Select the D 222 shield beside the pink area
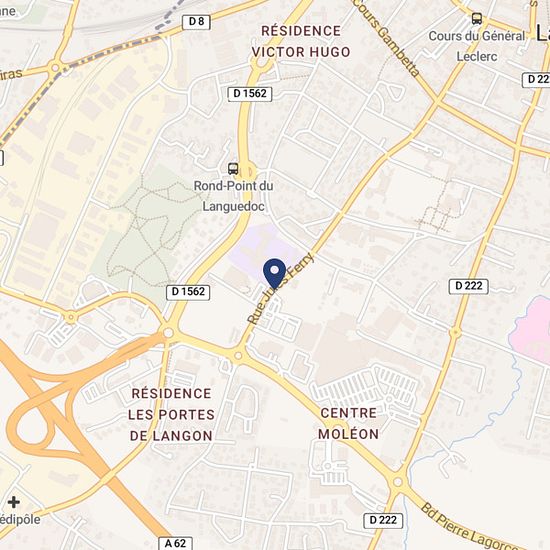 pos(469,286)
